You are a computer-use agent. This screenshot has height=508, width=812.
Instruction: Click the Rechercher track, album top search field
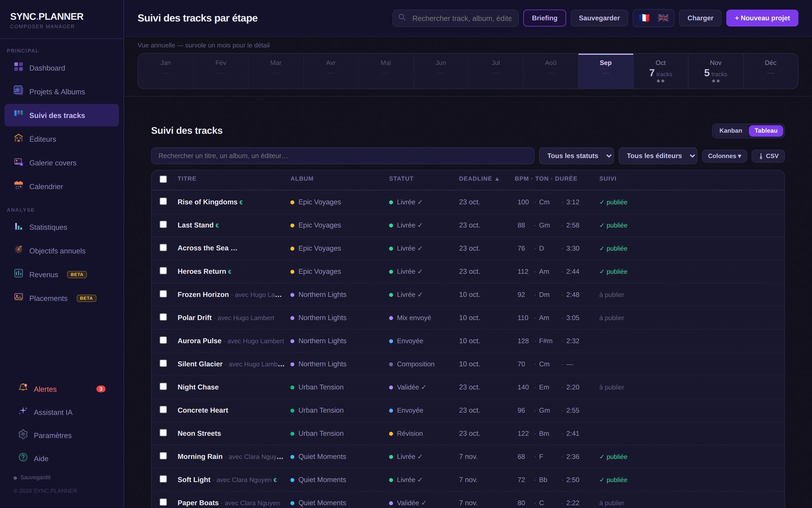pos(455,18)
